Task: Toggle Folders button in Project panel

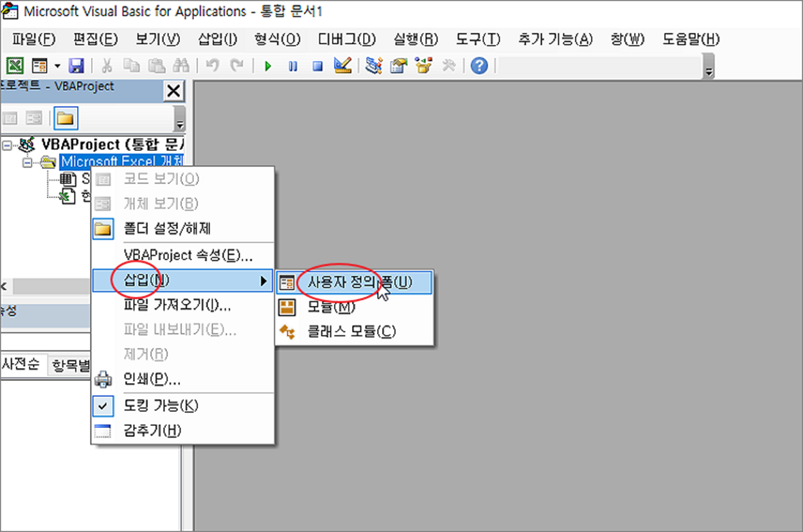Action: tap(65, 118)
